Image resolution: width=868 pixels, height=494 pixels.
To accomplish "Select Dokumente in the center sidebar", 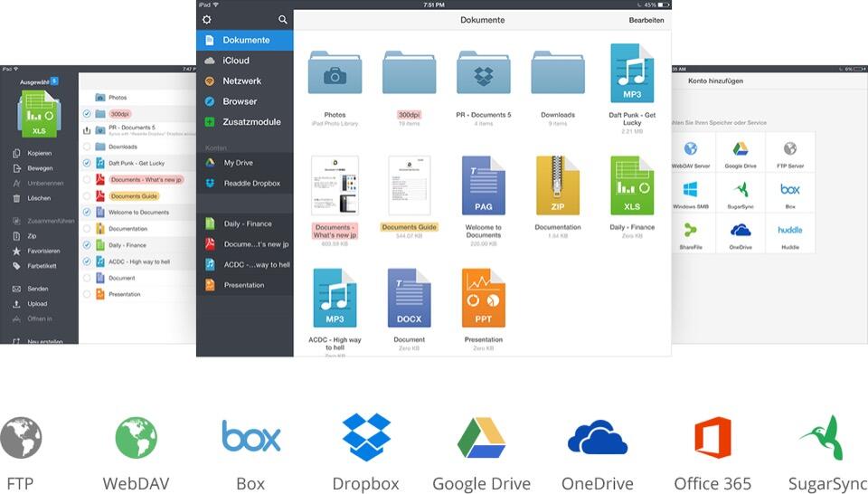I will (245, 40).
